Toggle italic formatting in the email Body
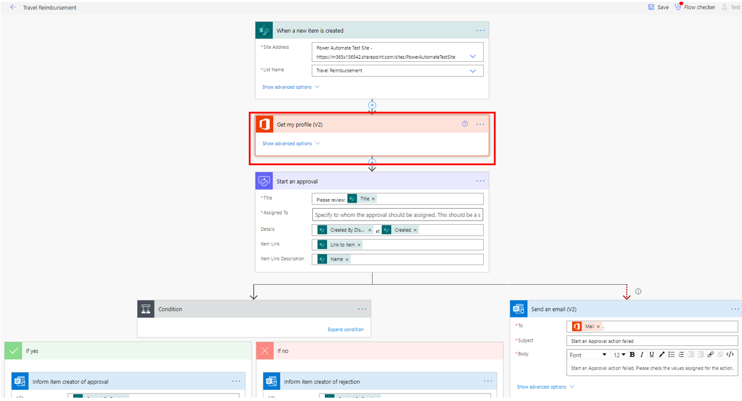The width and height of the screenshot is (742, 401). pyautogui.click(x=642, y=355)
